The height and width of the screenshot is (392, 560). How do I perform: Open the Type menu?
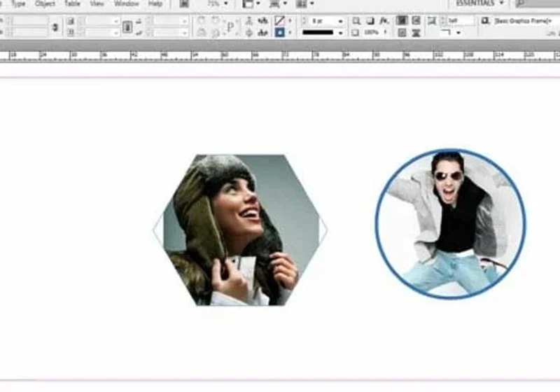click(x=18, y=3)
